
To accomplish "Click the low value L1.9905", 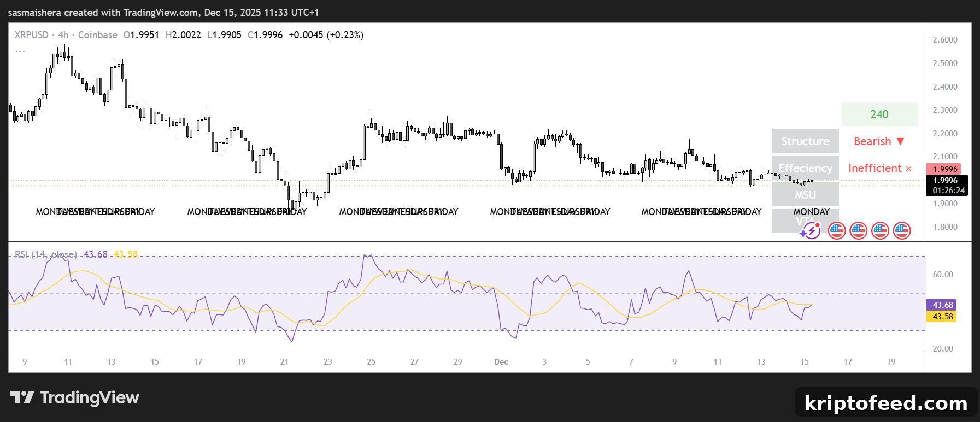I will tap(224, 35).
